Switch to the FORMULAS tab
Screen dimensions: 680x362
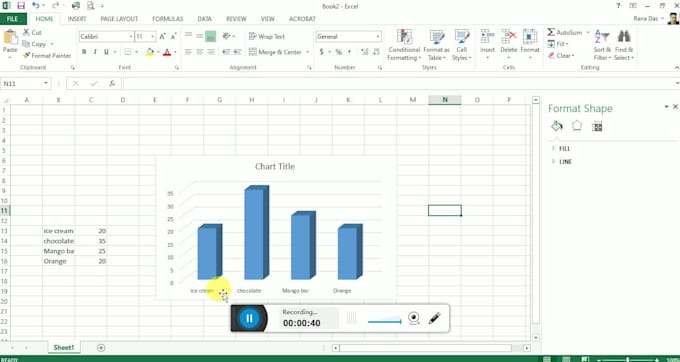[x=167, y=19]
